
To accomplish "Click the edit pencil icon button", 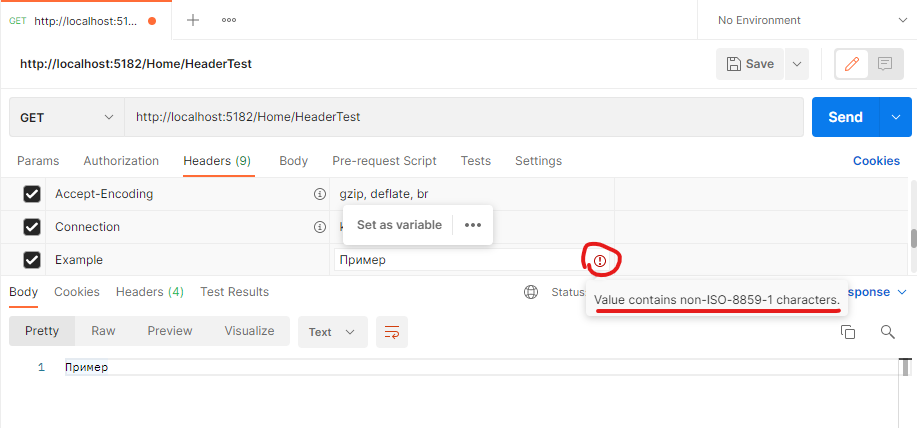I will [x=852, y=64].
